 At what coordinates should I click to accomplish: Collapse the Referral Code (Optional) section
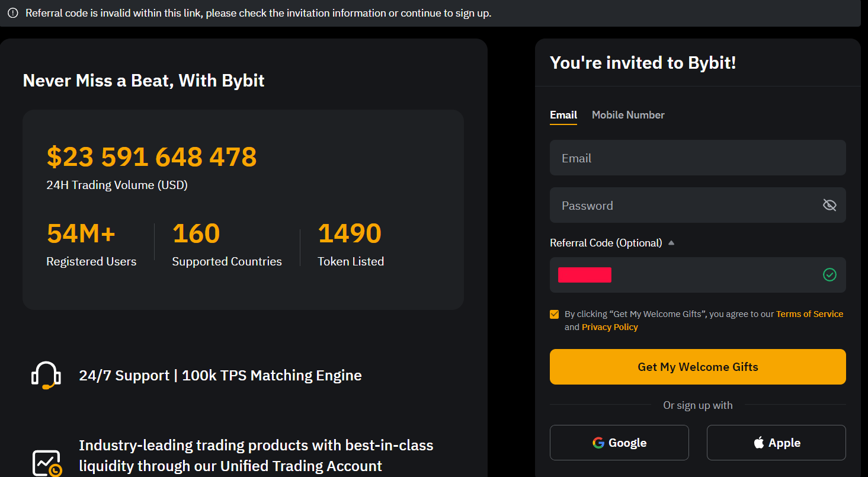click(671, 243)
